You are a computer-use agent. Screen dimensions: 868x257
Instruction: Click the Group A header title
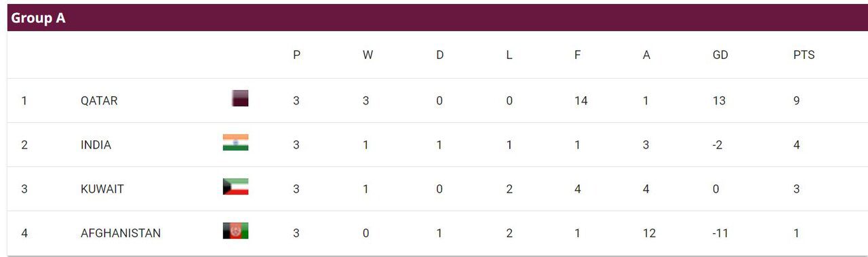point(38,18)
